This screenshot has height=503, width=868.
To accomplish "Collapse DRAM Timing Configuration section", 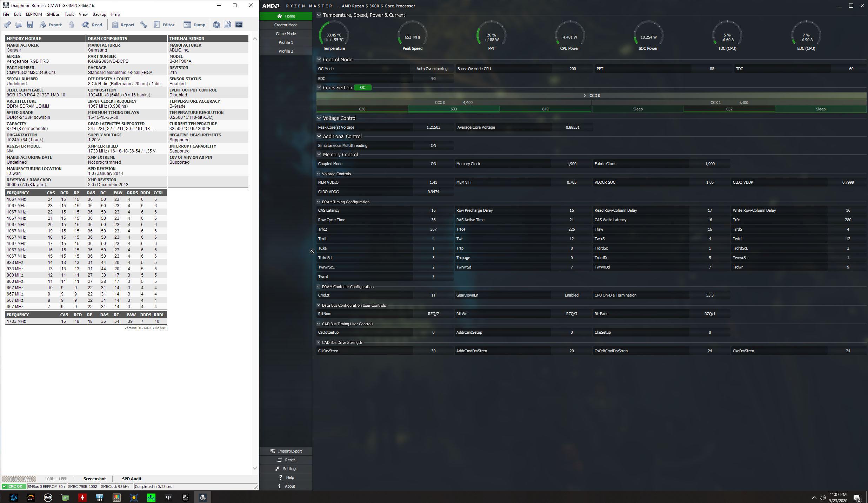I will (319, 202).
